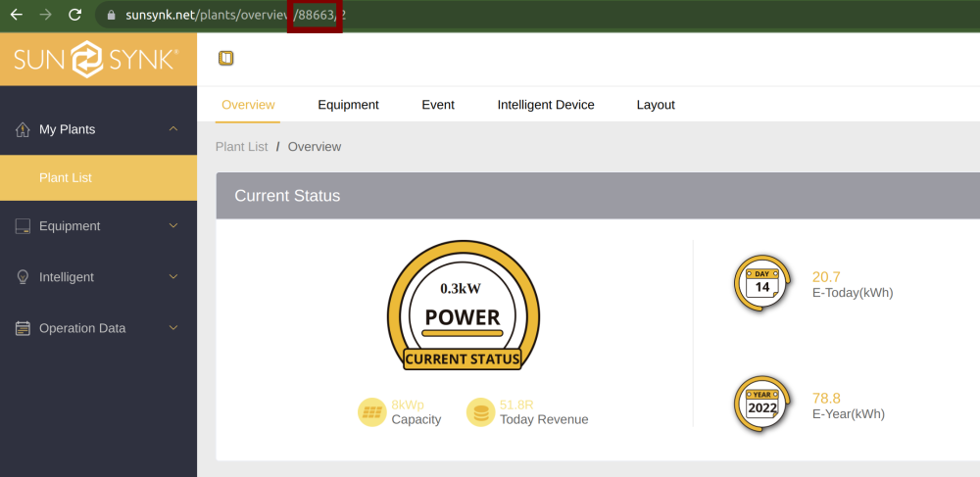Collapse the My Plants menu chevron
This screenshot has width=980, height=477.
pos(173,128)
